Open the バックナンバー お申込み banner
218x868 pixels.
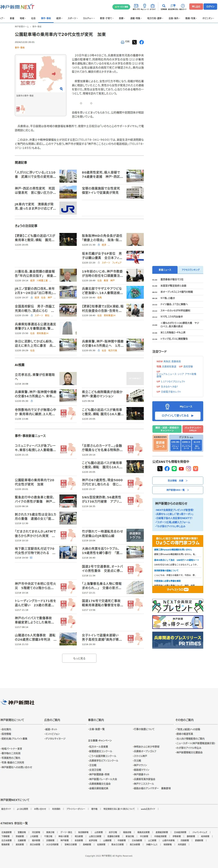point(193,429)
